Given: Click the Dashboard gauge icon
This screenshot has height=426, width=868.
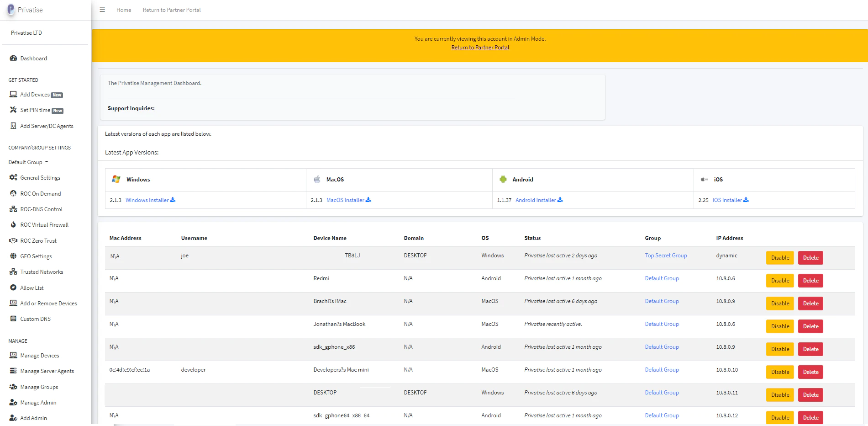Looking at the screenshot, I should 13,59.
